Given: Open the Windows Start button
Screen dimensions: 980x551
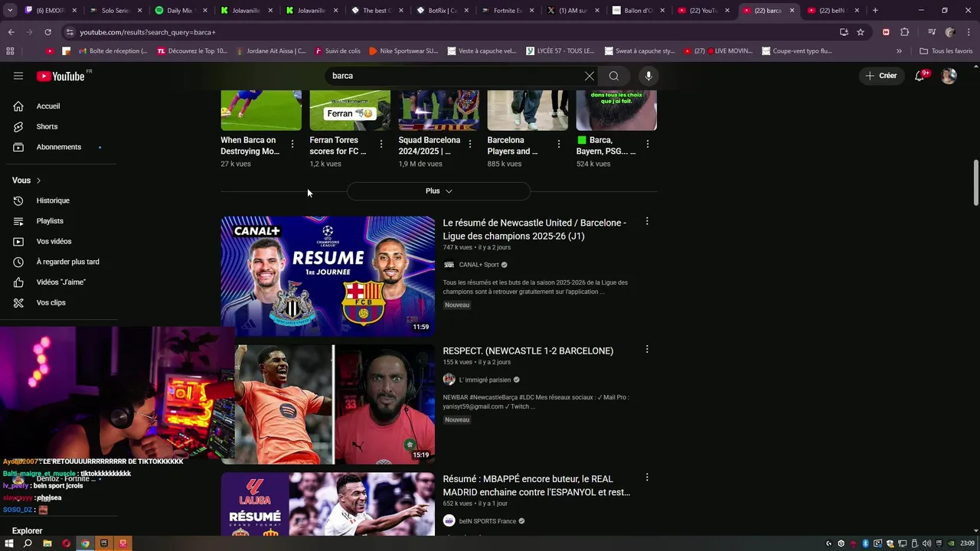Looking at the screenshot, I should coord(9,543).
